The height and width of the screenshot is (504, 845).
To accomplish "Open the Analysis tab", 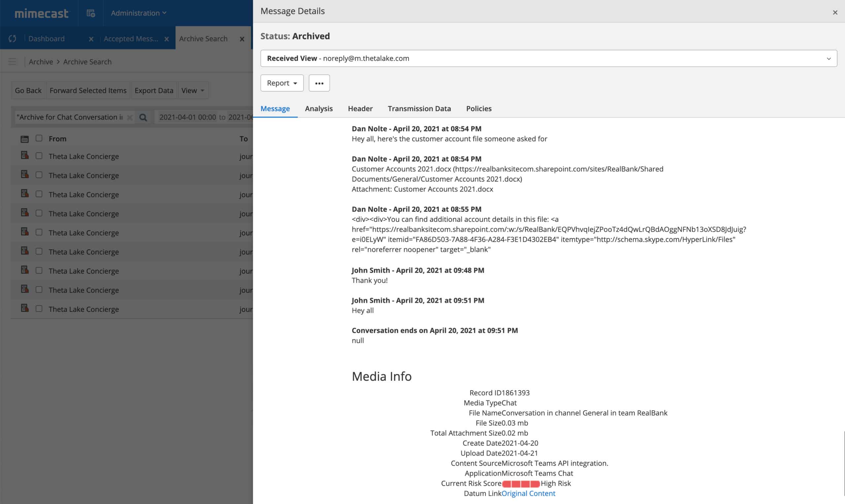I will coord(319,109).
